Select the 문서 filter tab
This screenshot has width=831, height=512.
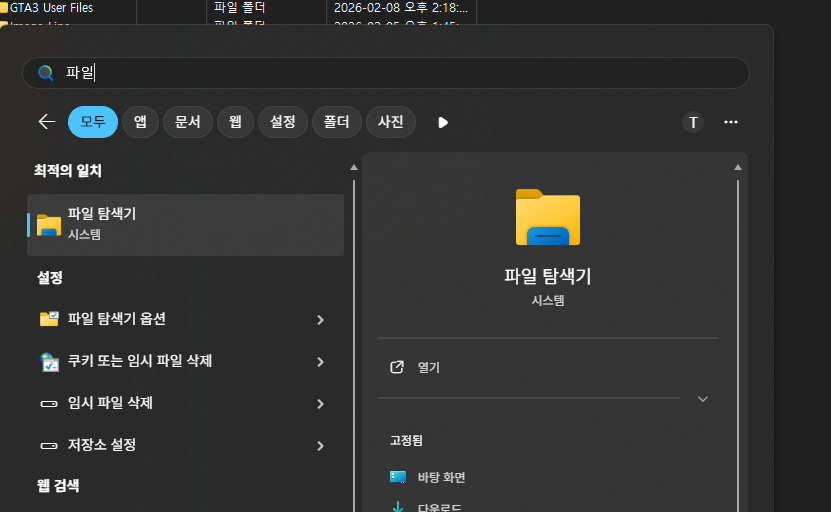click(188, 122)
